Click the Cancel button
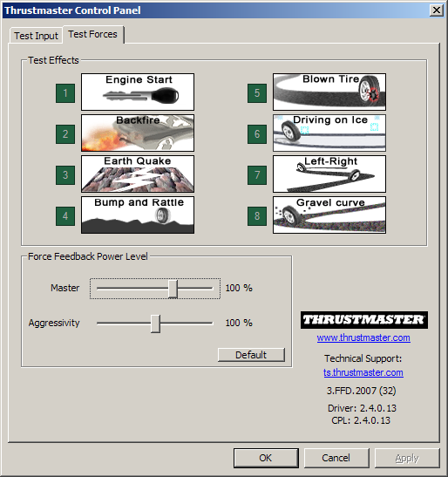Viewport: 448px width, 477px height. pyautogui.click(x=336, y=458)
